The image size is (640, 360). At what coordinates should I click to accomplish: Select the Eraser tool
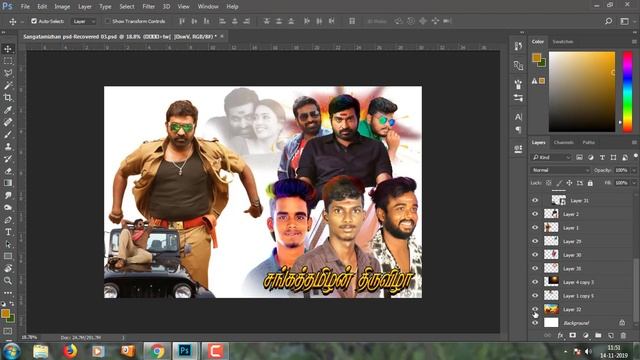pos(8,171)
